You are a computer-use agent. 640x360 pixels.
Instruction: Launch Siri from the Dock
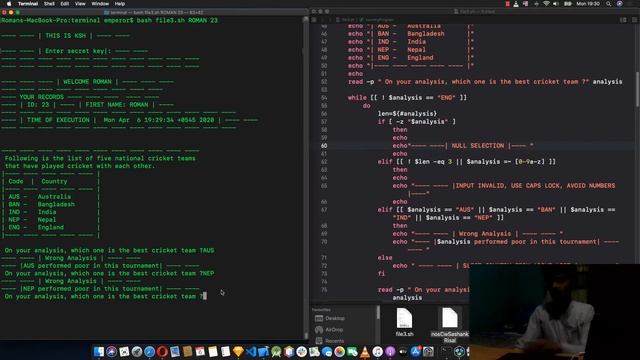pos(111,351)
